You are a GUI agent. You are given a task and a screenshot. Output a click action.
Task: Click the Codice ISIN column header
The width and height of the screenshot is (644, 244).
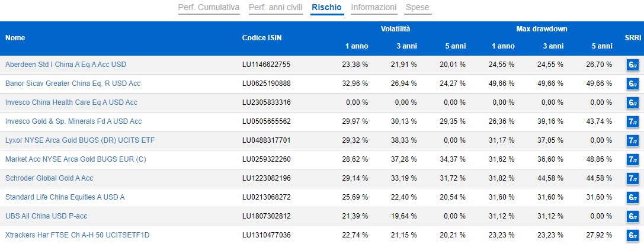click(262, 38)
